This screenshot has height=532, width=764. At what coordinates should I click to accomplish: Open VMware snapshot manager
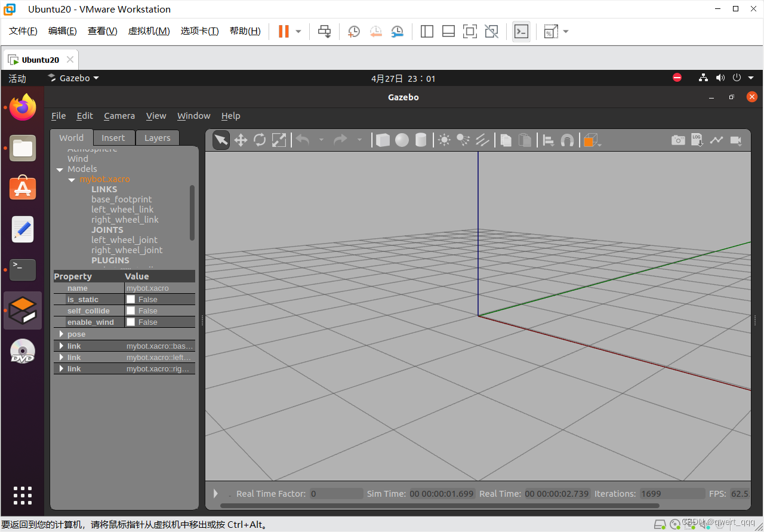point(397,32)
